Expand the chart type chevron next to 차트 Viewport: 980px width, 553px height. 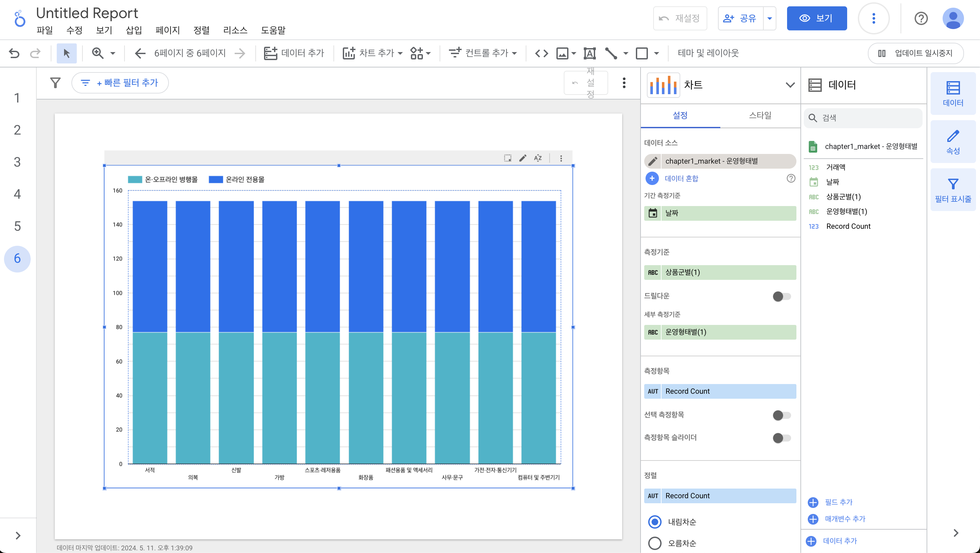point(790,85)
